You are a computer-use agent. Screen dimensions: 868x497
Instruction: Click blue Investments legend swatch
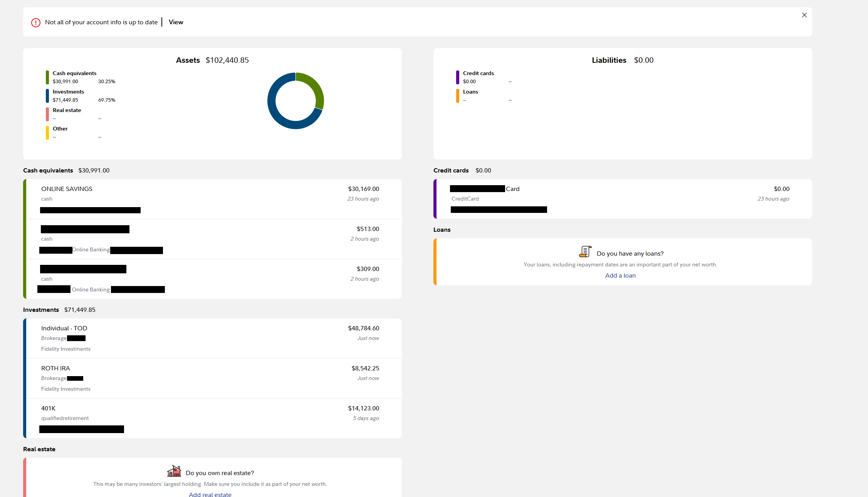(x=47, y=96)
